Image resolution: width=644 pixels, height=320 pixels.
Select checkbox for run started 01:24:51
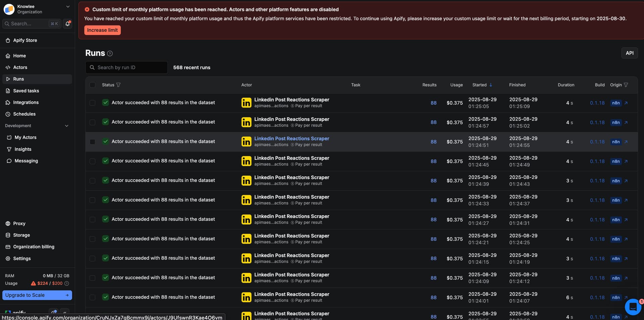[x=92, y=142]
